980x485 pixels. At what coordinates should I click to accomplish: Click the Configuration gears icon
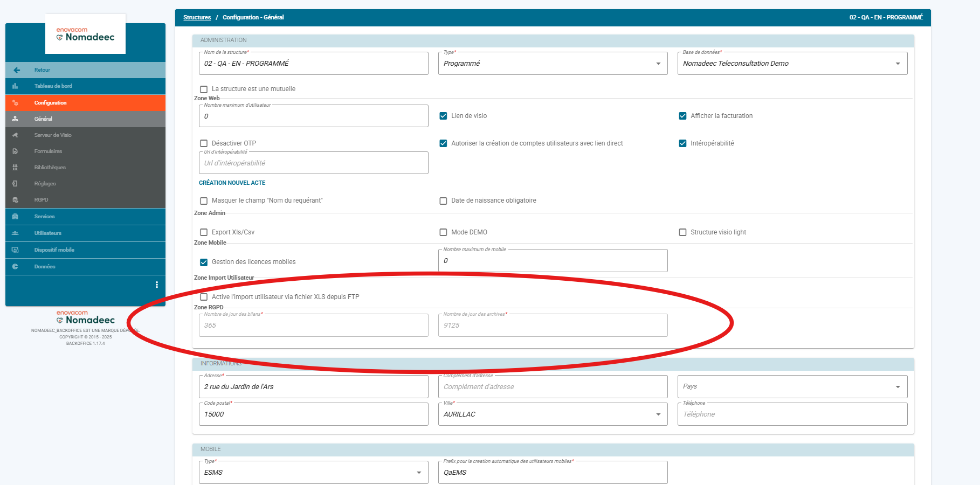15,103
